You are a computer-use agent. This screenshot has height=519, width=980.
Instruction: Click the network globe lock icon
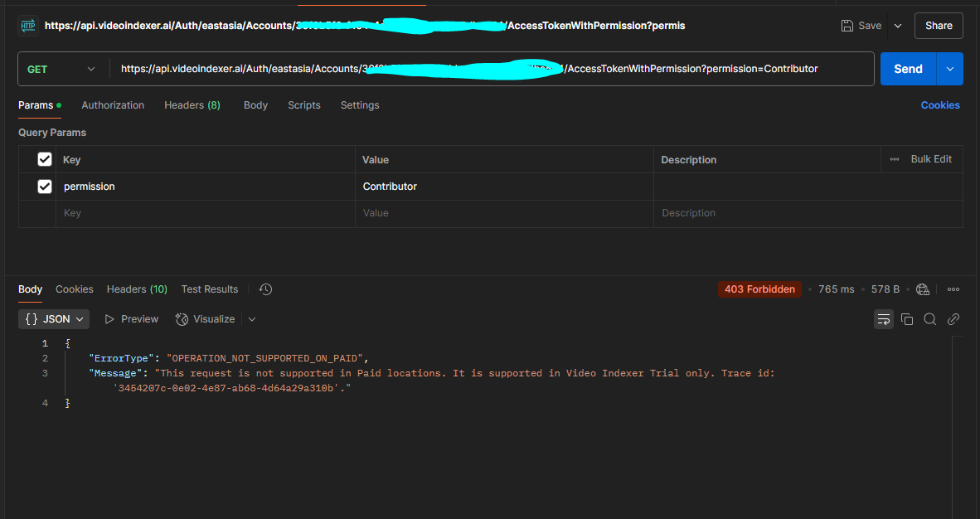coord(923,289)
